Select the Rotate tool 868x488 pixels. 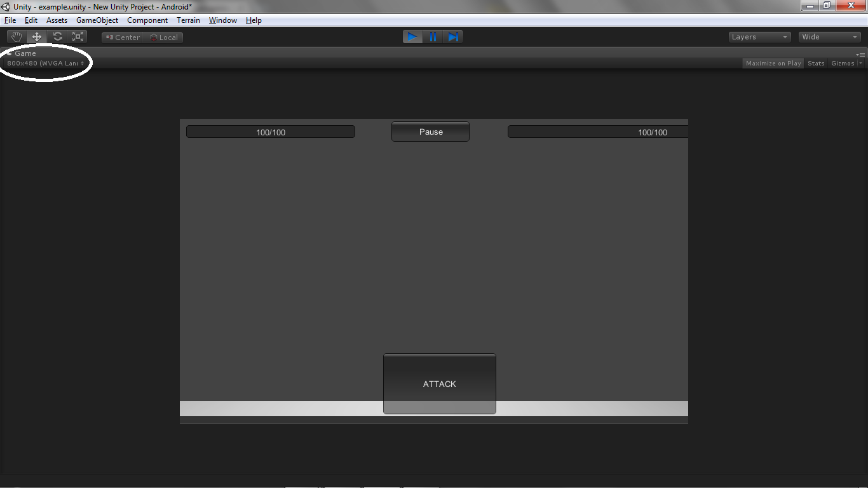[x=57, y=37]
